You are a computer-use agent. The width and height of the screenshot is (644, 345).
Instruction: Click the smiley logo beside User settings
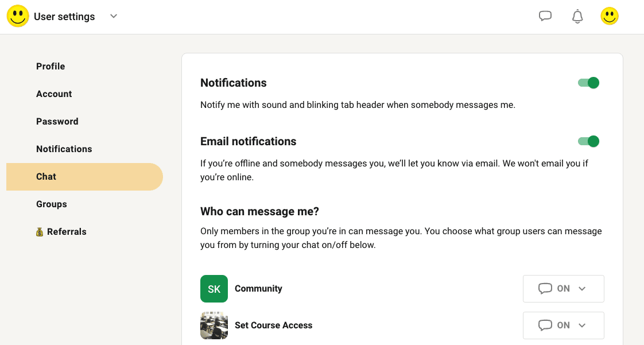tap(18, 16)
